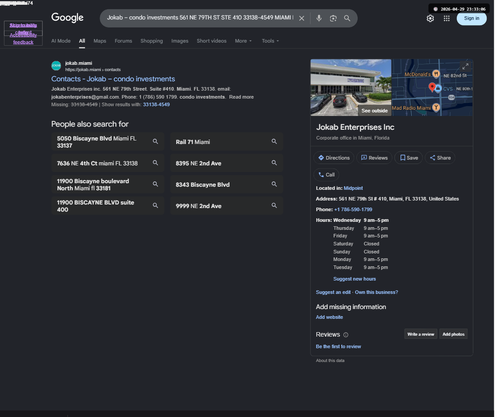Submit search with magnifier icon
This screenshot has width=500, height=417.
(347, 18)
